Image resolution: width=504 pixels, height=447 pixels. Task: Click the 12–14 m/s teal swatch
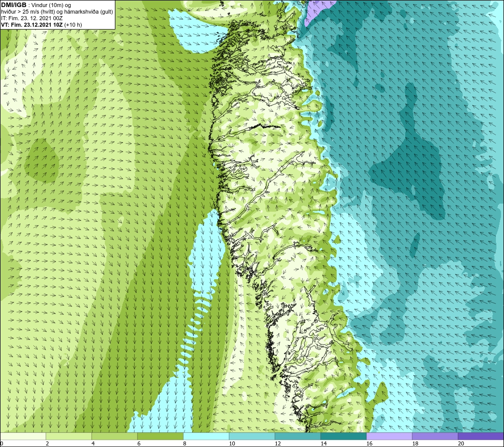coord(298,436)
